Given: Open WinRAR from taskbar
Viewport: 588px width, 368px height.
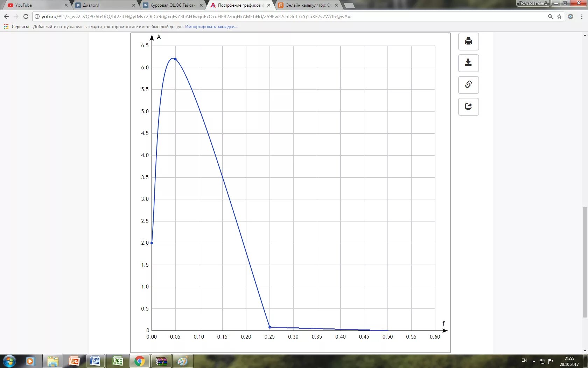Looking at the screenshot, I should [161, 361].
